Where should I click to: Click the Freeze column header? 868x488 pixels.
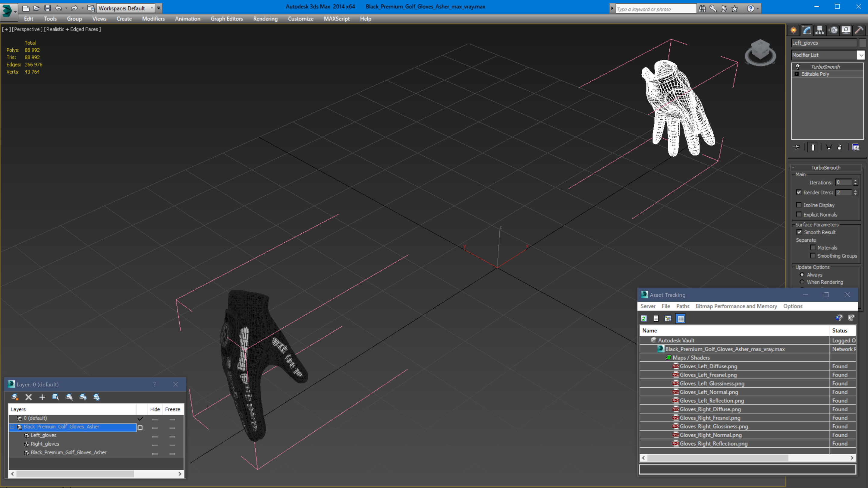[x=172, y=409]
